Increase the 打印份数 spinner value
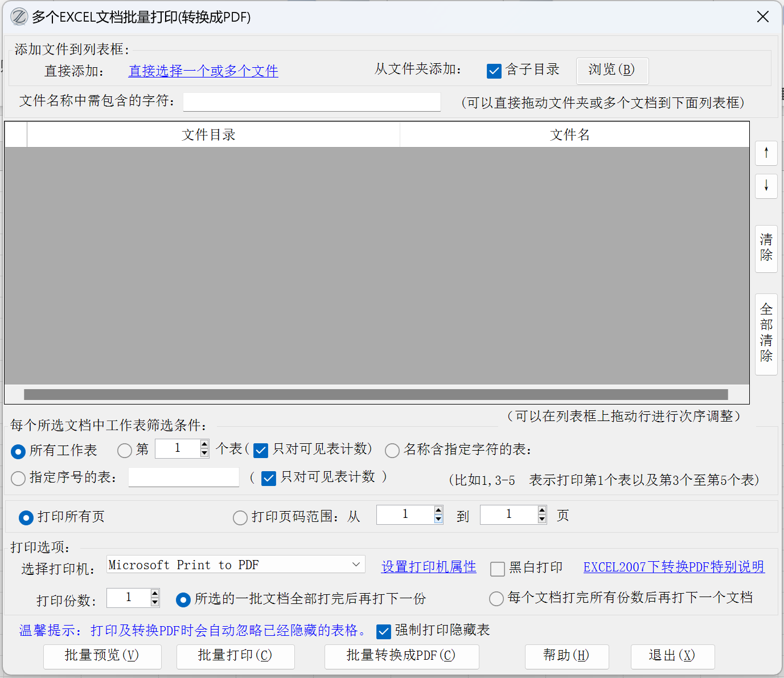Viewport: 784px width, 678px height. click(x=155, y=593)
